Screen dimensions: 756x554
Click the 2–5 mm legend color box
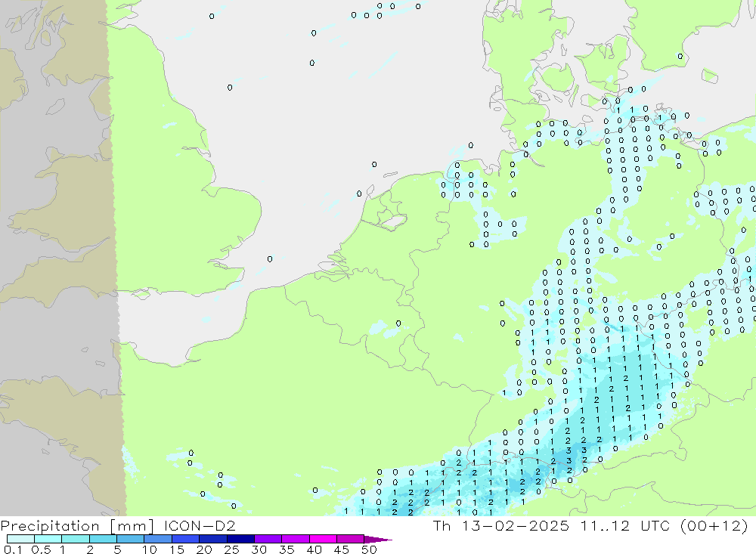coord(103,539)
